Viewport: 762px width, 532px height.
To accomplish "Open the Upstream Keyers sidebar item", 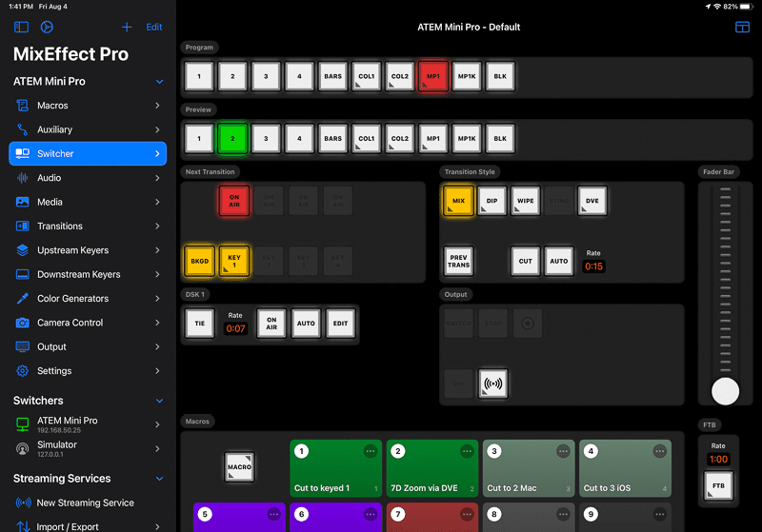I will (x=88, y=250).
